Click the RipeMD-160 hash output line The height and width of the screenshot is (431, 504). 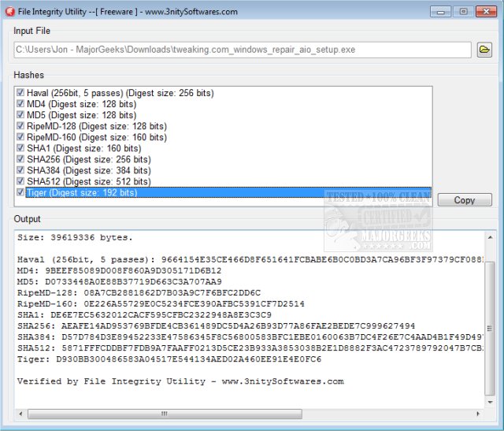[x=161, y=303]
